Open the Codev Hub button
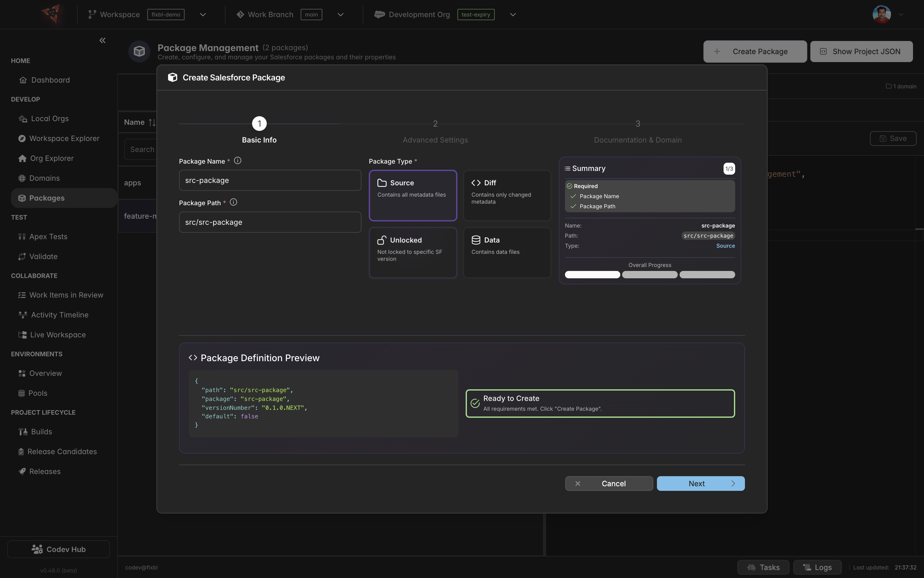This screenshot has height=578, width=924. coord(58,549)
